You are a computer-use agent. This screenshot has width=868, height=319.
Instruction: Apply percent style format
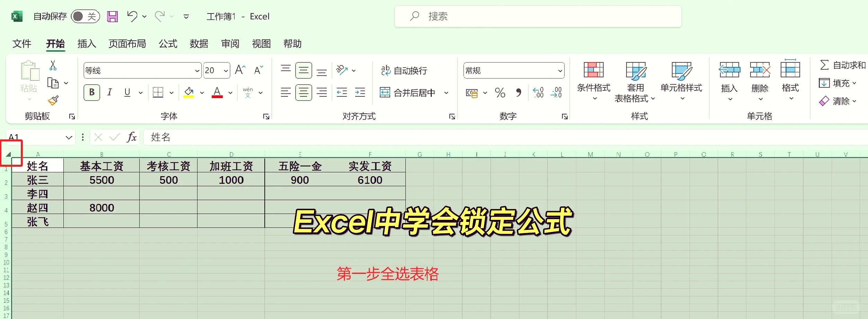[x=500, y=93]
